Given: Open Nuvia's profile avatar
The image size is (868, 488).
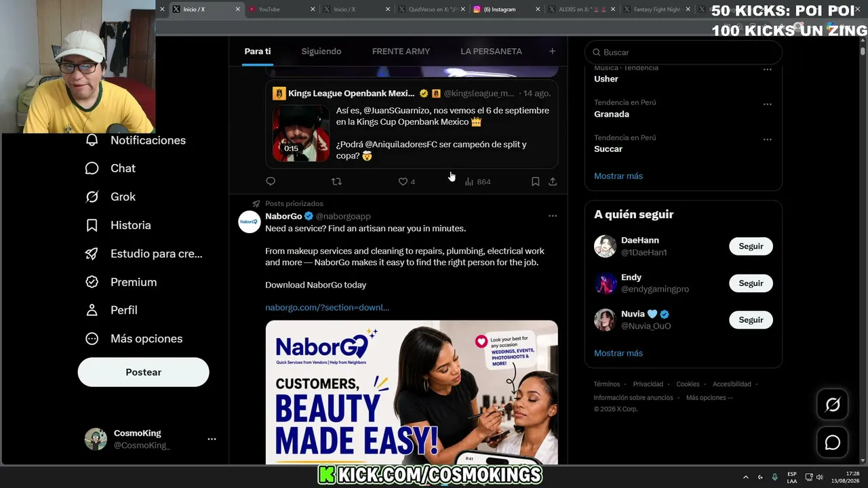Looking at the screenshot, I should coord(605,320).
